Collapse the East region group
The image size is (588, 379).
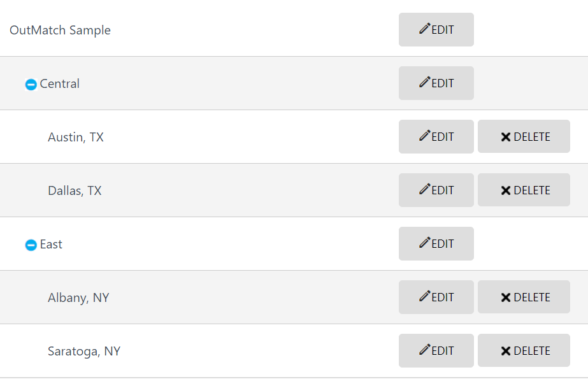(x=31, y=245)
